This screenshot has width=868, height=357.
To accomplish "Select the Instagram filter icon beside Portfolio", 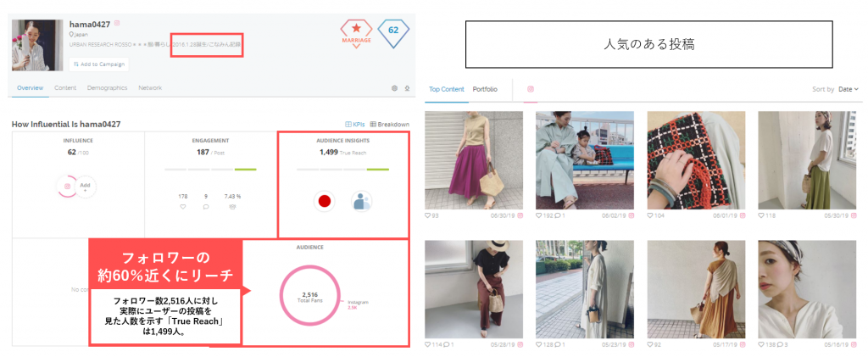I will (531, 89).
